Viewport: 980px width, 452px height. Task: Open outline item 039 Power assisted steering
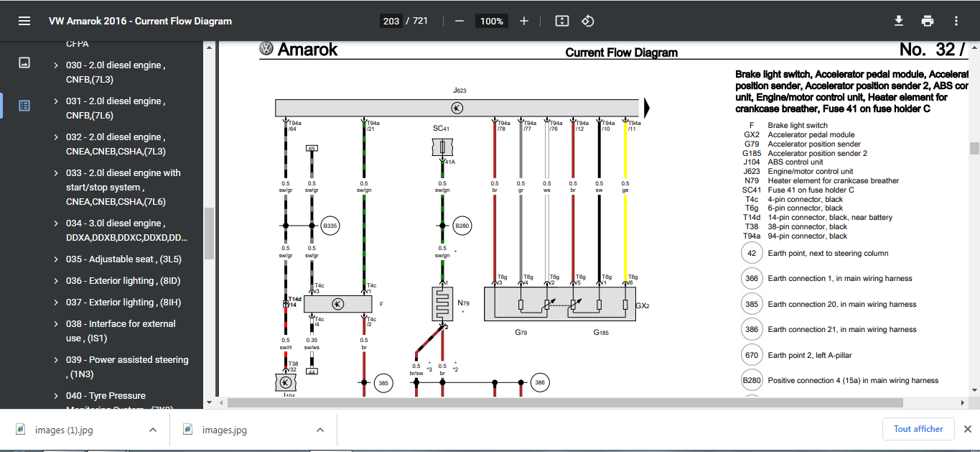click(127, 367)
